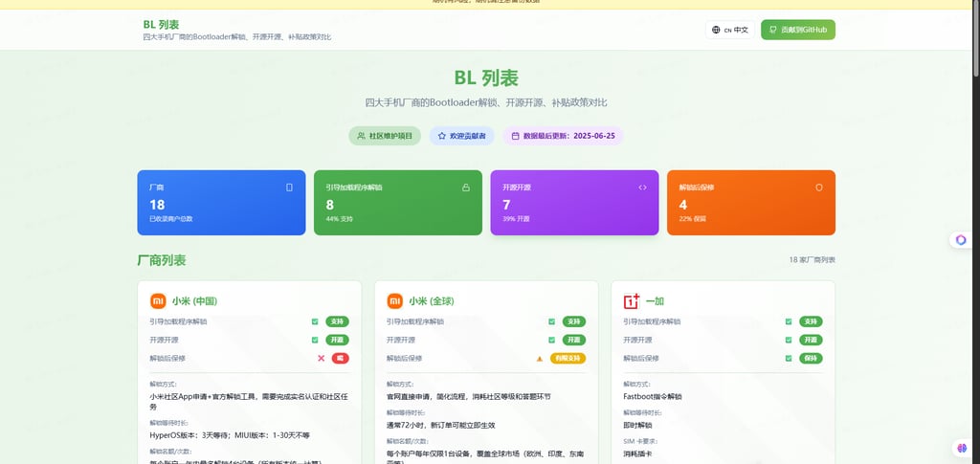Click the GitHub icon in contribute button

[x=772, y=30]
